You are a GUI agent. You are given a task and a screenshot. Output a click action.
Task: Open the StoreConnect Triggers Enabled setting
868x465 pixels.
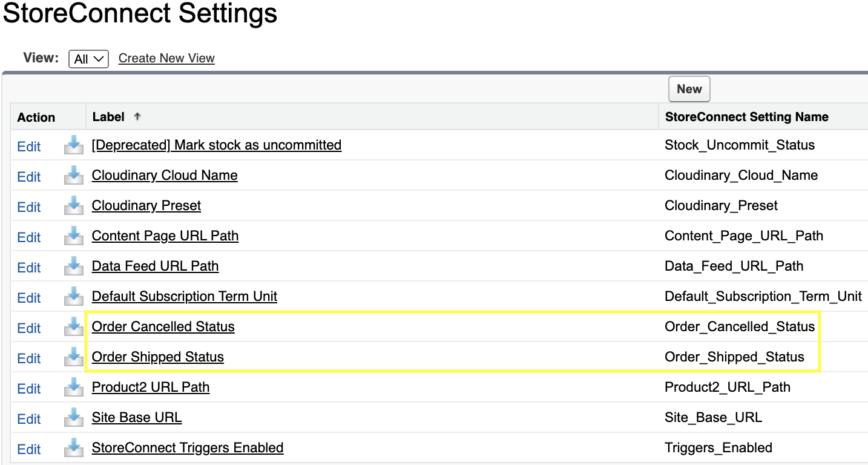click(188, 447)
